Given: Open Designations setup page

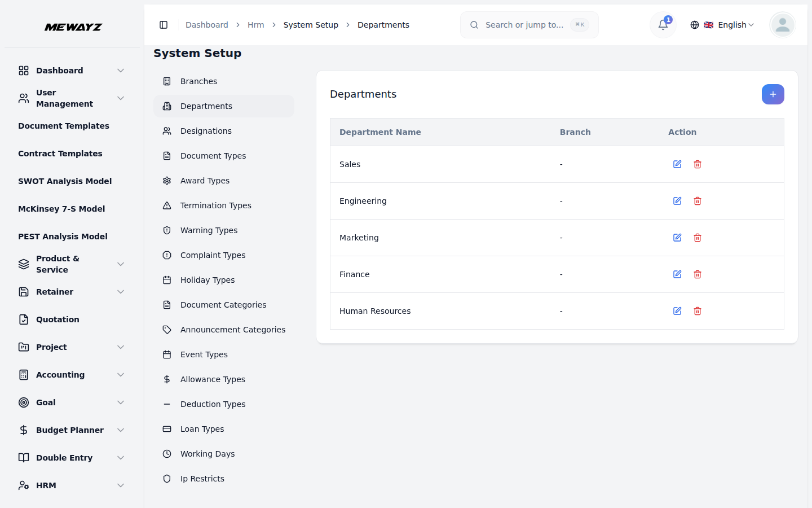Looking at the screenshot, I should (x=224, y=131).
